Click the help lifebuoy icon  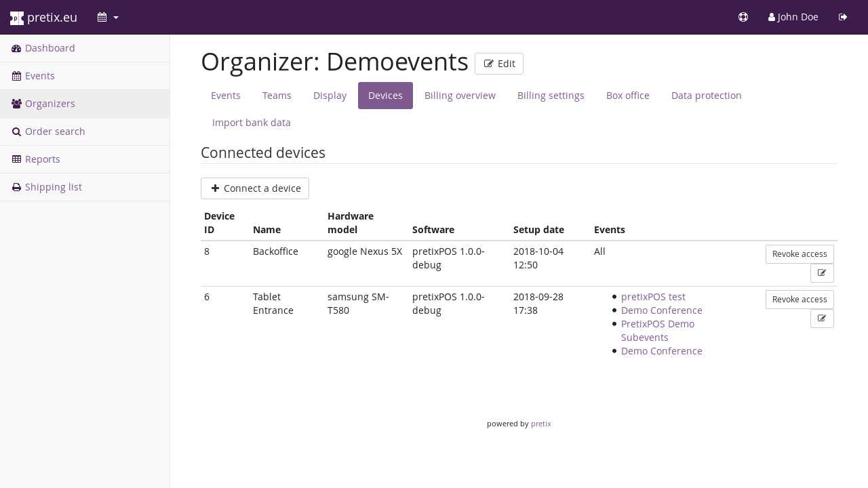pyautogui.click(x=743, y=18)
